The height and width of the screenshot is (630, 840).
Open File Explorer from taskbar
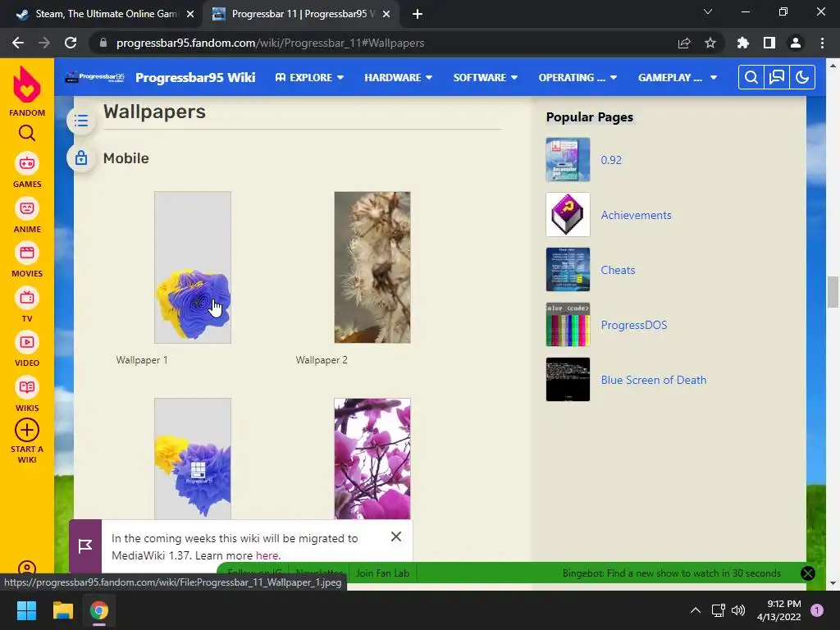tap(62, 610)
